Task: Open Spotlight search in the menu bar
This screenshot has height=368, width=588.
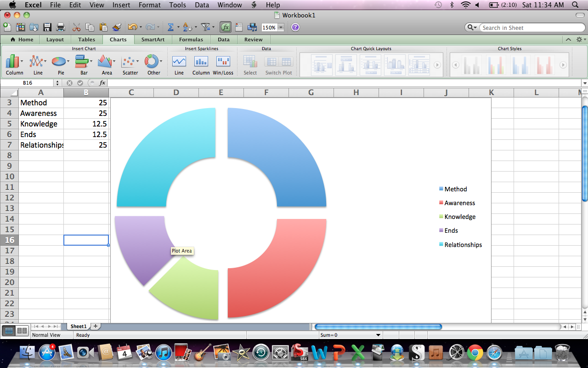Action: coord(575,5)
